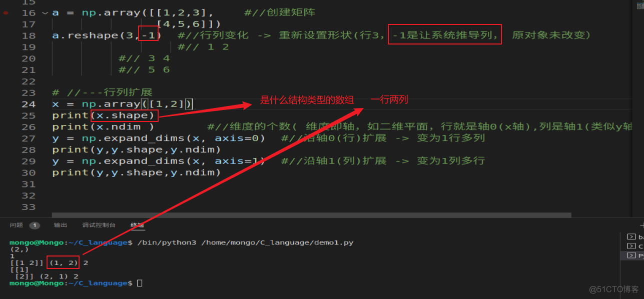
Task: Click the comment '#//创建矩阵'
Action: [x=280, y=12]
